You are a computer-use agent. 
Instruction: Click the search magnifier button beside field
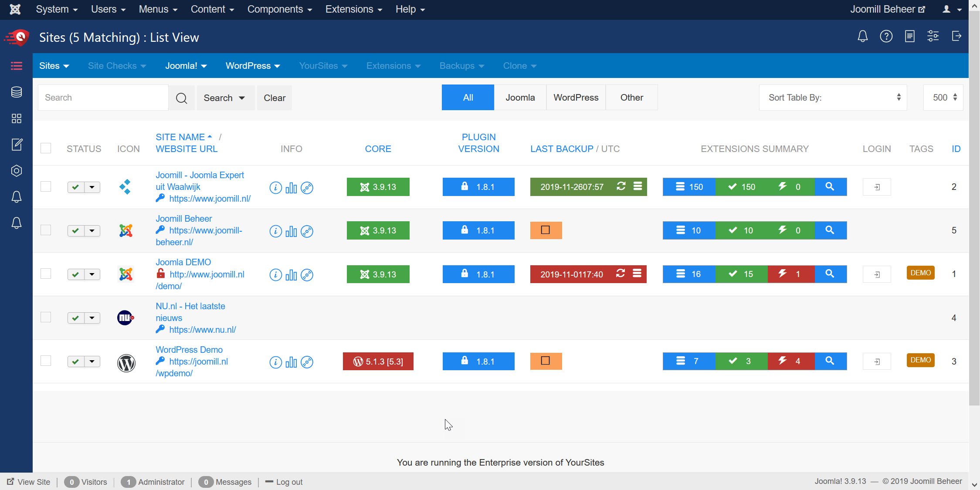tap(181, 98)
